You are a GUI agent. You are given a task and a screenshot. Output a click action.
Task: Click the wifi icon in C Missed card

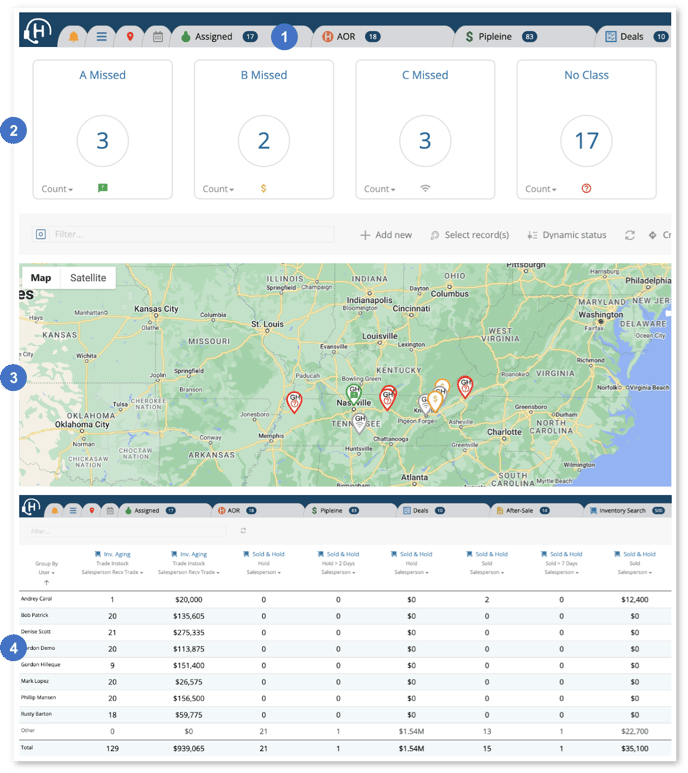pyautogui.click(x=425, y=188)
